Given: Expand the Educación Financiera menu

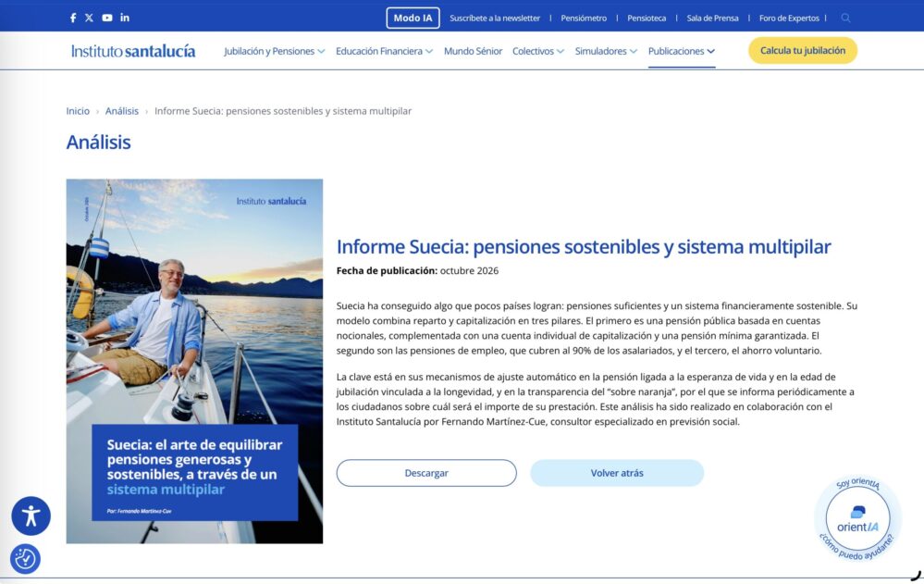Looking at the screenshot, I should [x=384, y=51].
